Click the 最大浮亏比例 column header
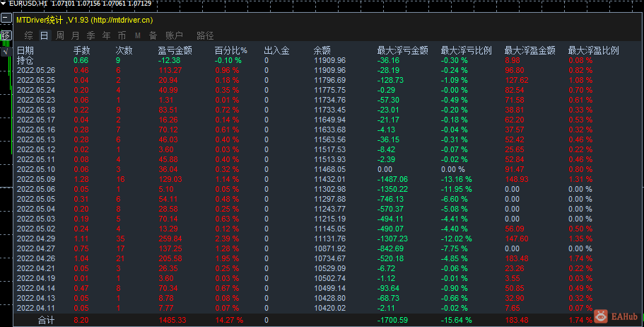This screenshot has height=327, width=644. tap(466, 50)
